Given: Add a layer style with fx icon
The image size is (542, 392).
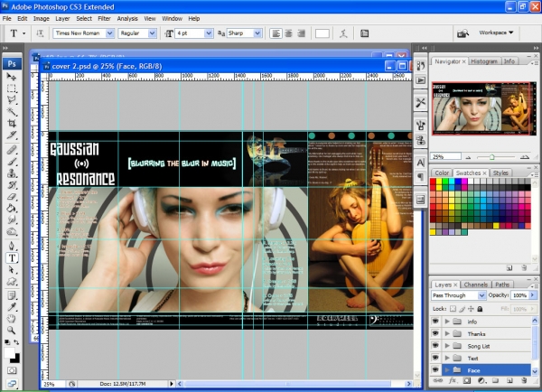Looking at the screenshot, I should [x=453, y=381].
